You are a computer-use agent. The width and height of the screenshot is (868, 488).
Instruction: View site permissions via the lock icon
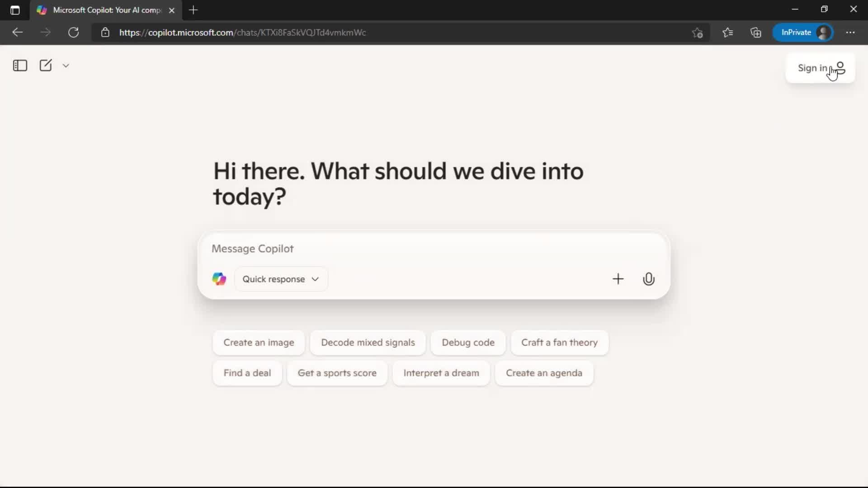pos(105,32)
